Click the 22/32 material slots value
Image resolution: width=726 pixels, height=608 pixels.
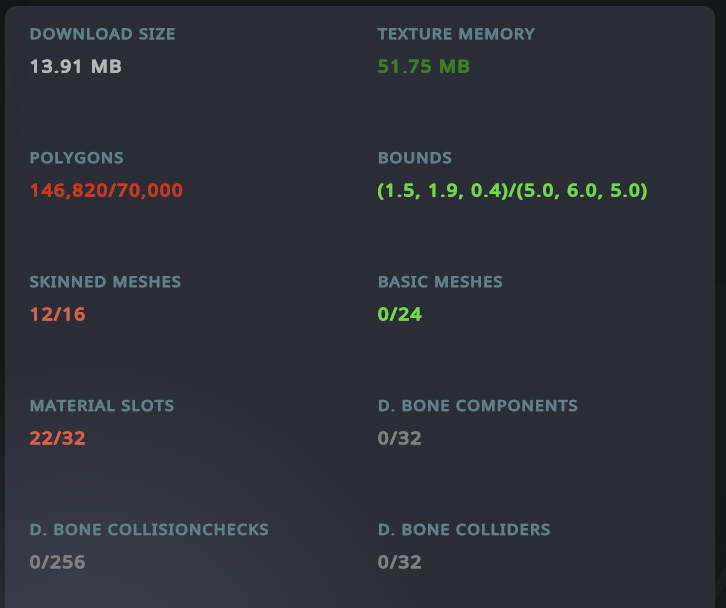click(57, 439)
